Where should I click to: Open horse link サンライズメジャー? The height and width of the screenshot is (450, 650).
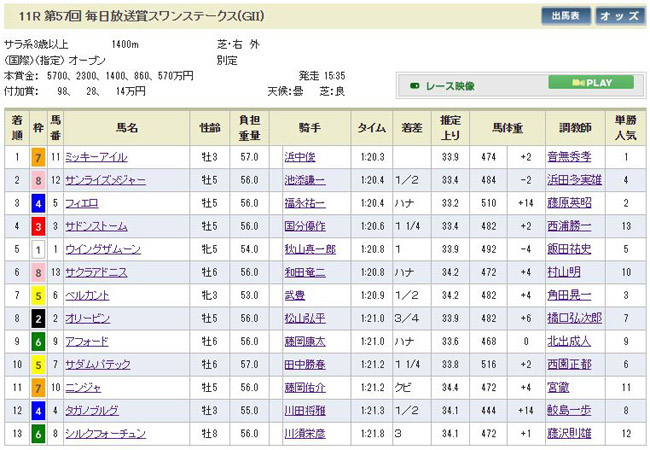tap(102, 180)
